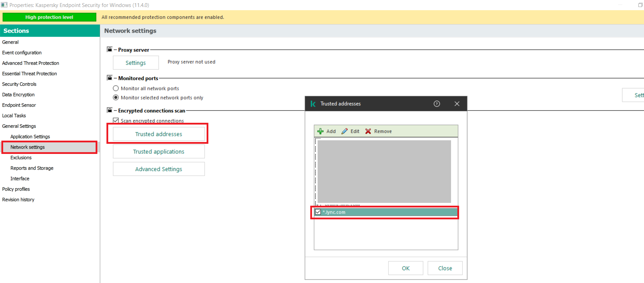Close the Trusted addresses dialog with X
This screenshot has width=644, height=283.
pos(457,104)
